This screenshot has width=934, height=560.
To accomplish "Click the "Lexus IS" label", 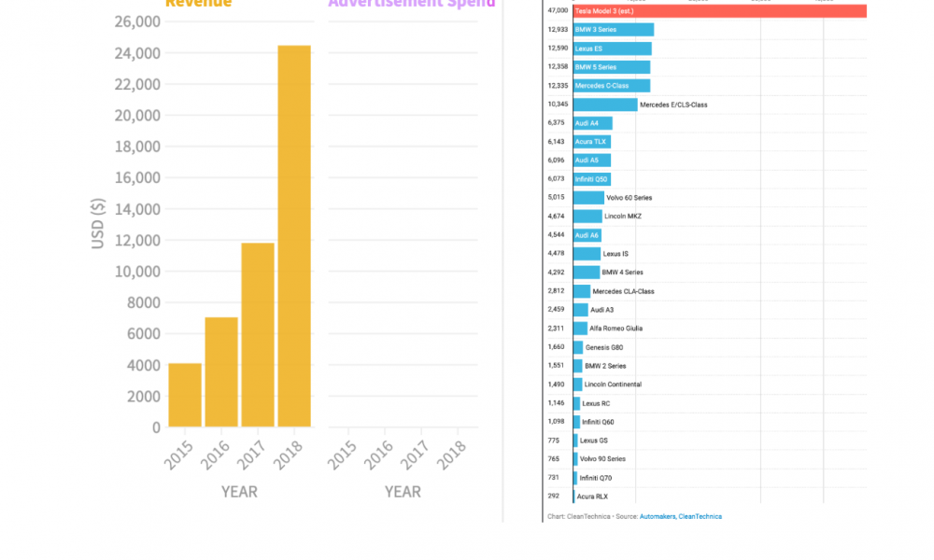I will [x=616, y=254].
